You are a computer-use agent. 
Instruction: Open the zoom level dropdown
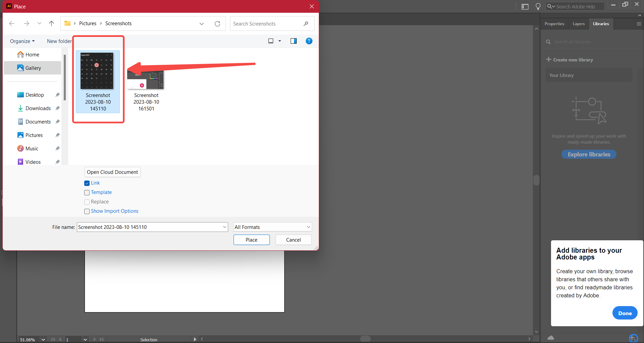pyautogui.click(x=43, y=340)
